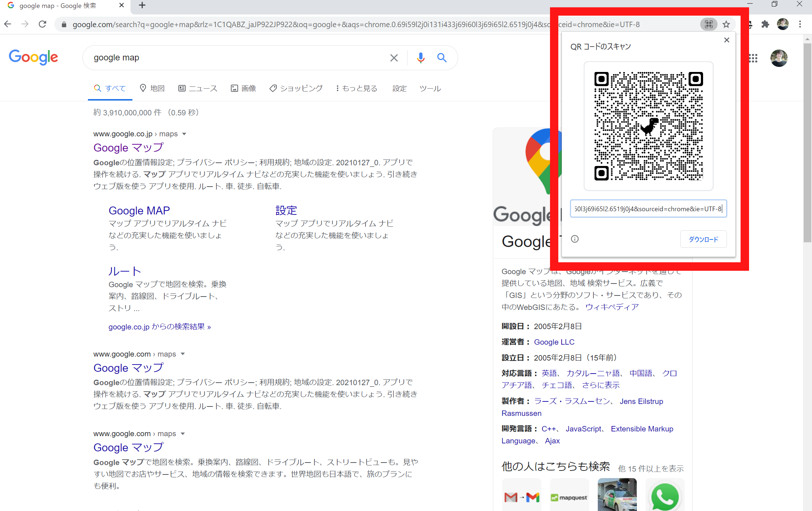
Task: Click the QR code icon in address bar
Action: click(709, 24)
